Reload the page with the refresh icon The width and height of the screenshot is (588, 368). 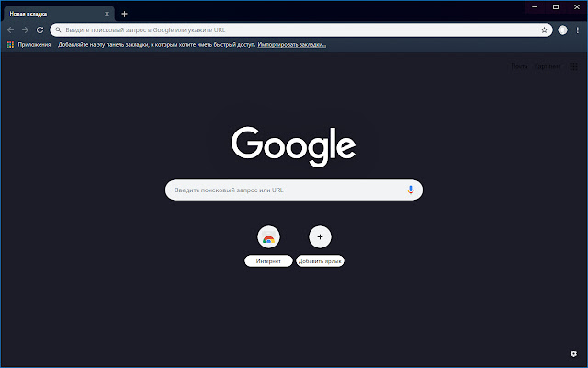[40, 30]
